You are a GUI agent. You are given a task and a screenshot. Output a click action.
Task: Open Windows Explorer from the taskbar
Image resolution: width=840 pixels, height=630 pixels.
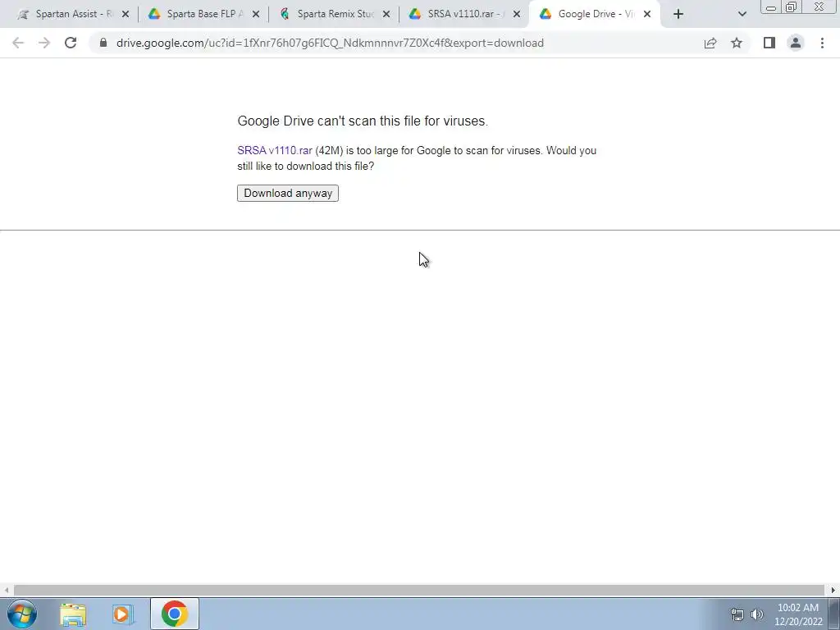[73, 614]
